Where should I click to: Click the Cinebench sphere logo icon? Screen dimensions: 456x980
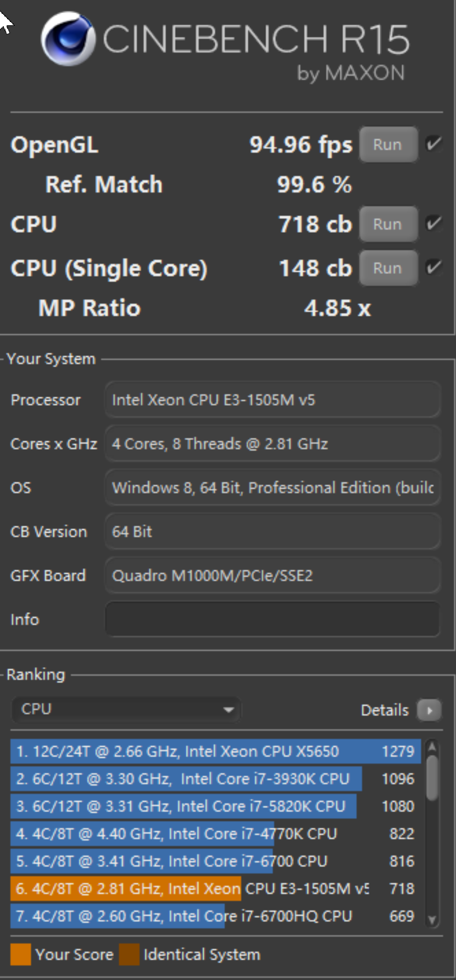pos(68,39)
